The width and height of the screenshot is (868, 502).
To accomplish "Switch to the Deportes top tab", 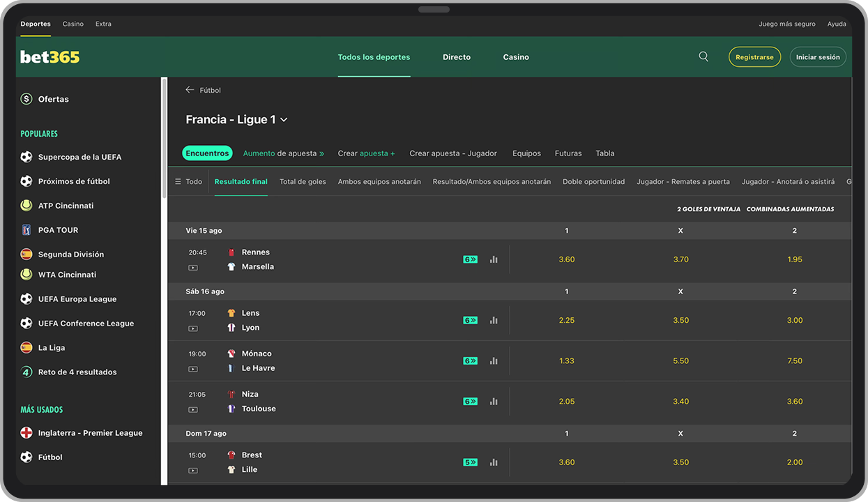I will coord(36,24).
